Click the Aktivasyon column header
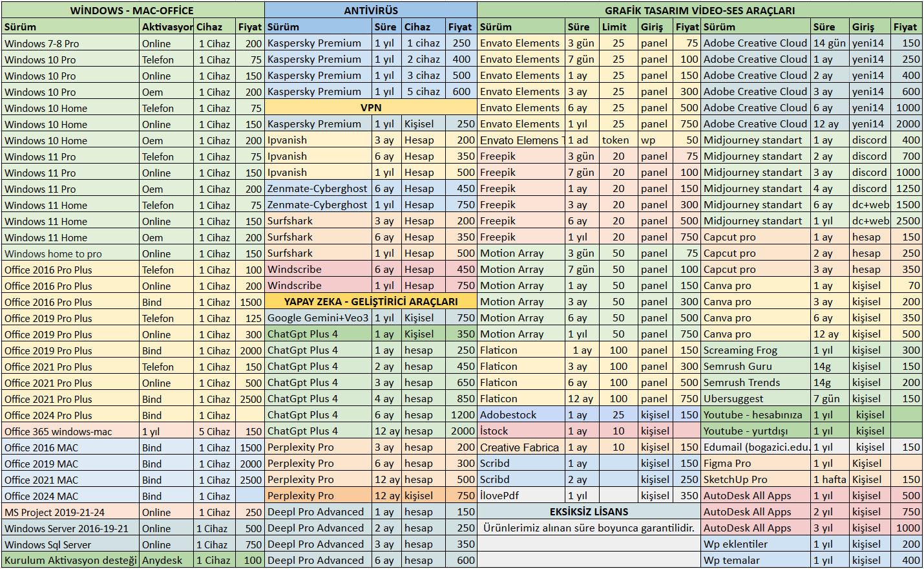Screen dimensions: 924x569 click(167, 27)
